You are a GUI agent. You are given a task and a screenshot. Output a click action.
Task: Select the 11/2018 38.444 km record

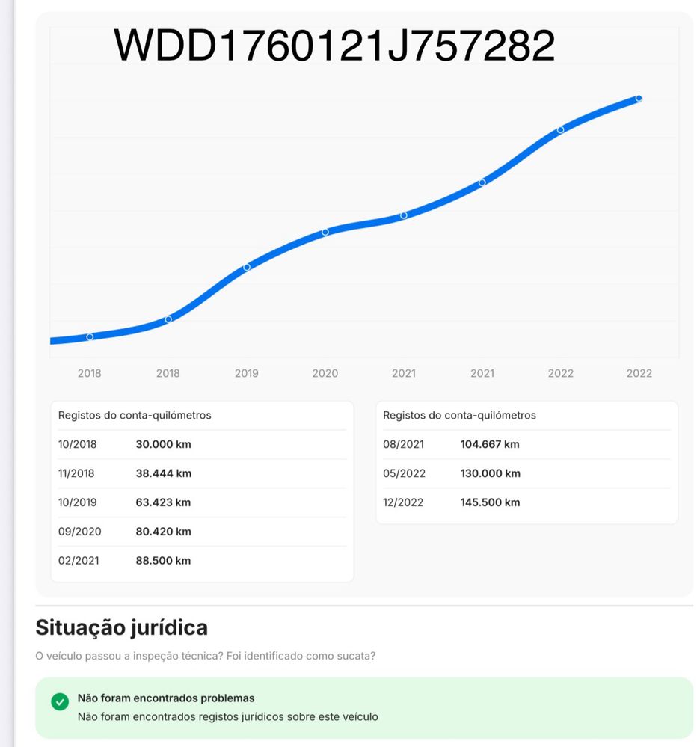coord(202,473)
